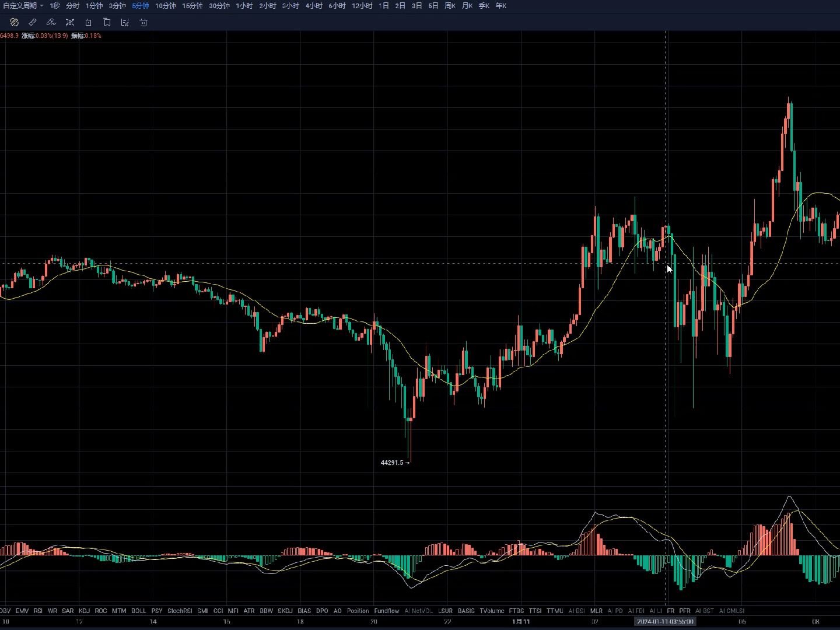This screenshot has width=840, height=630.
Task: Select the 10分钟 timeframe
Action: [x=166, y=6]
